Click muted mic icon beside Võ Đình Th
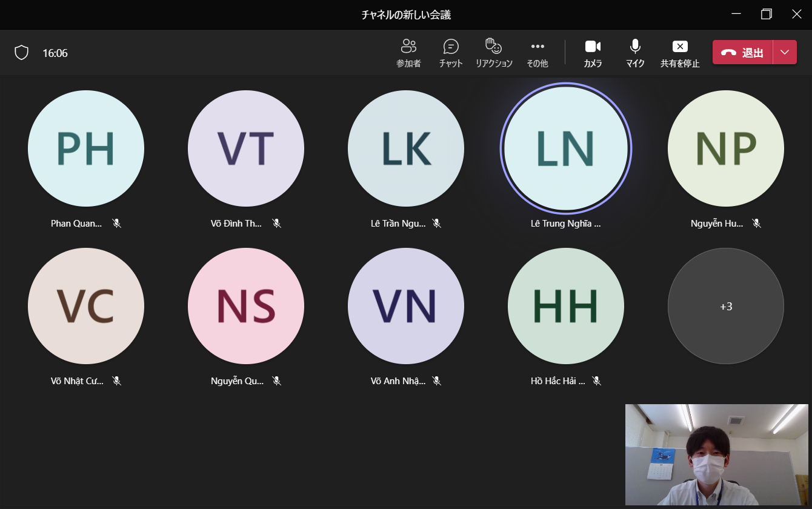This screenshot has width=812, height=509. coord(277,224)
